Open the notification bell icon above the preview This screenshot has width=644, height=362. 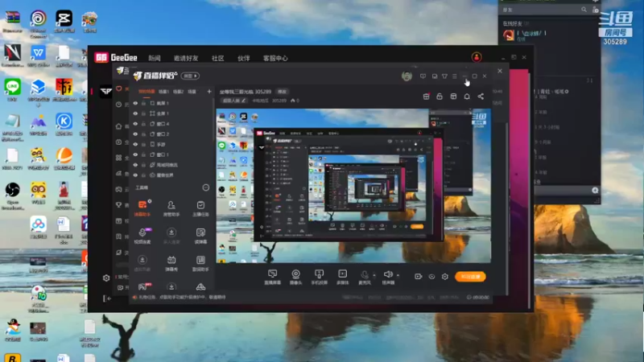[467, 97]
